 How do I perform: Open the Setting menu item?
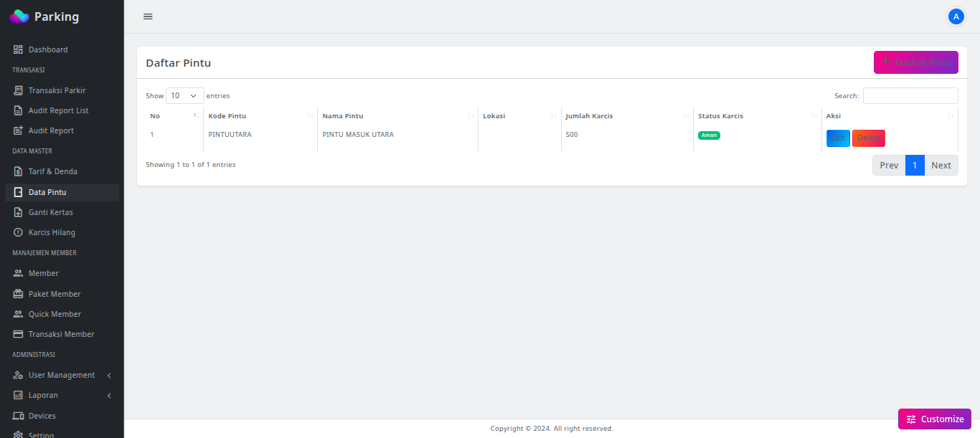coord(62,434)
